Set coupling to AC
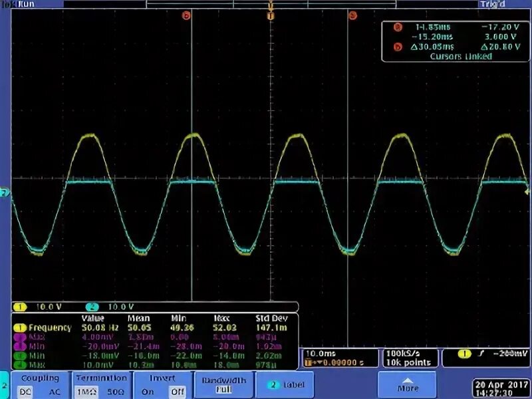This screenshot has height=399, width=532. [55, 392]
